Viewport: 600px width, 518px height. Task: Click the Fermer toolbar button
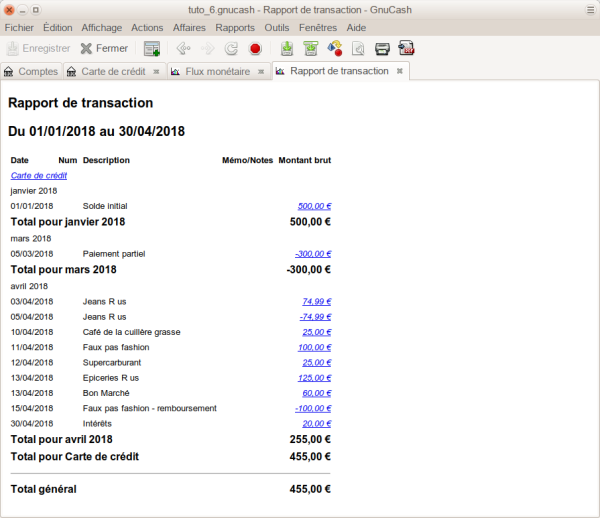(x=104, y=49)
